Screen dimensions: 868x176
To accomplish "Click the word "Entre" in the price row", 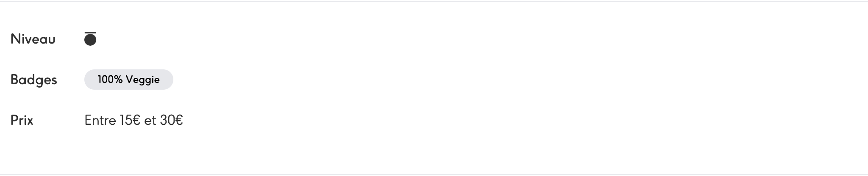I will pyautogui.click(x=100, y=120).
